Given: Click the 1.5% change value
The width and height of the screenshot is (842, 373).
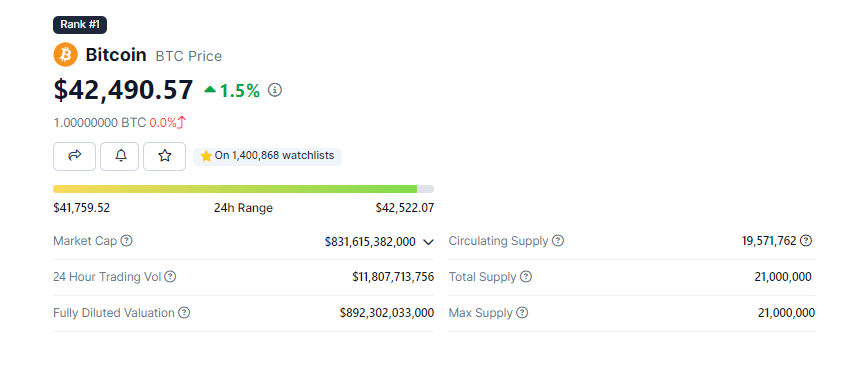Looking at the screenshot, I should 239,91.
